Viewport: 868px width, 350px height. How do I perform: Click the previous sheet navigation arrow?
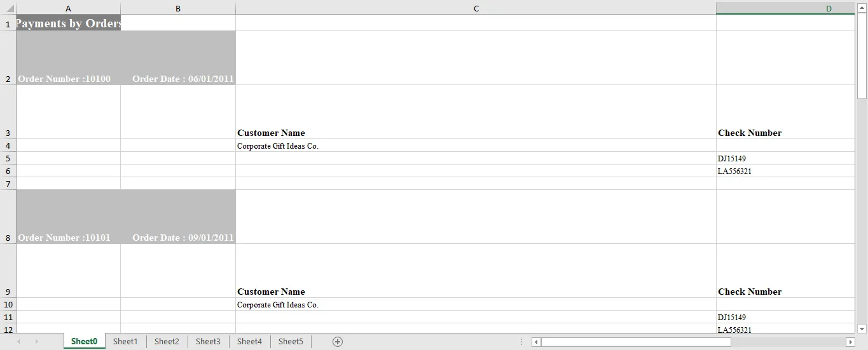click(x=18, y=342)
